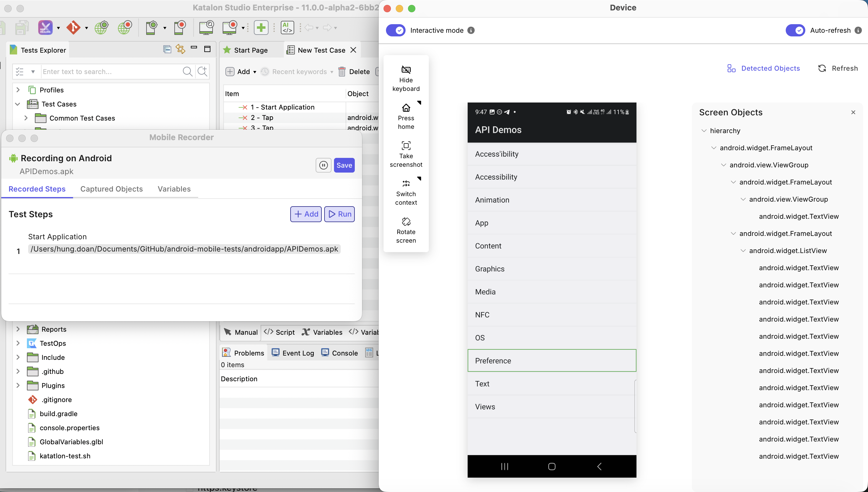This screenshot has height=492, width=868.
Task: Delete item using the trash icon
Action: 342,72
